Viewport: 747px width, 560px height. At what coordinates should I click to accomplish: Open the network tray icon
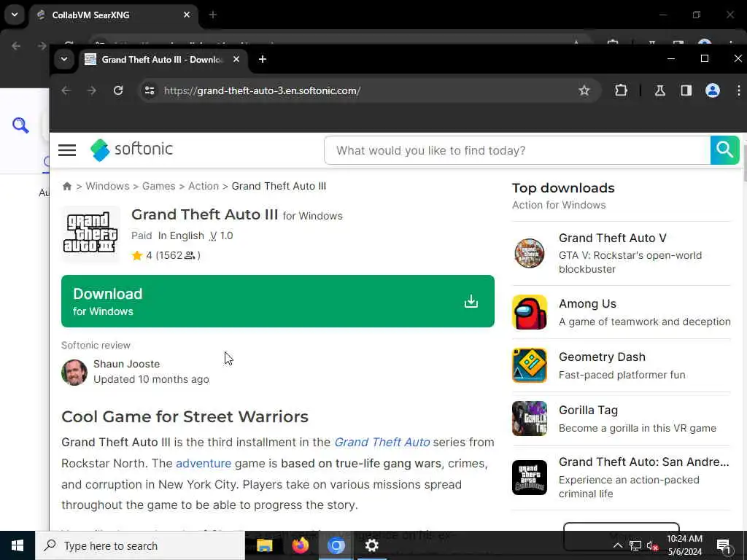point(635,545)
